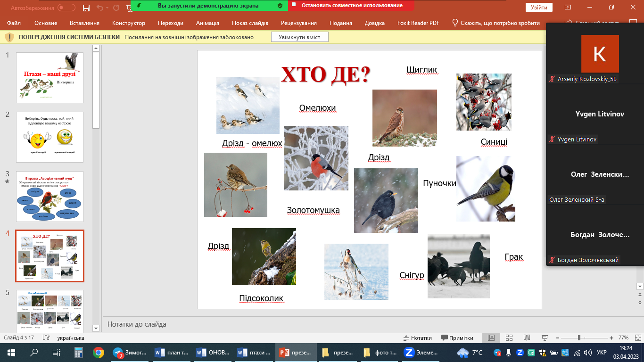Viewport: 644px width, 362px height.
Task: Click the Undo arrow icon
Action: [x=99, y=8]
